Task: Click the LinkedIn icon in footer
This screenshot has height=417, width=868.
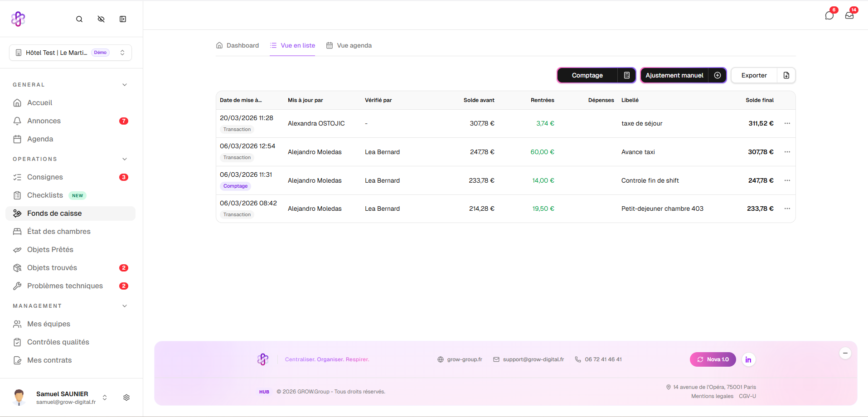Action: pyautogui.click(x=748, y=360)
